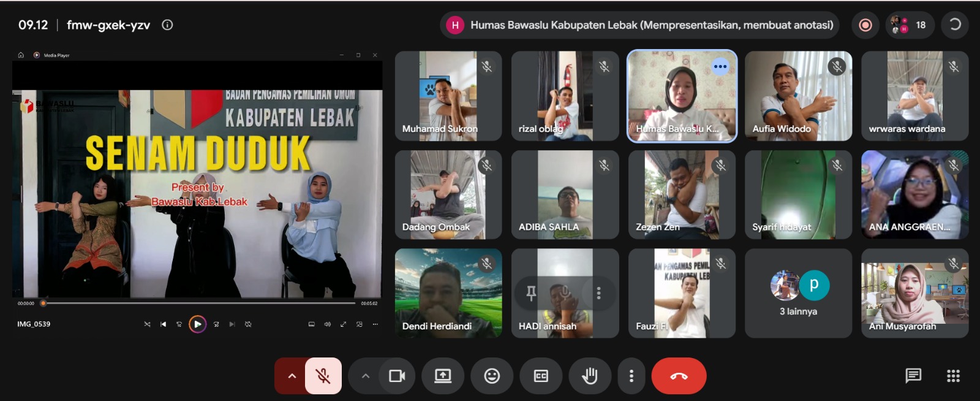Unmute the microphone

[x=323, y=376]
